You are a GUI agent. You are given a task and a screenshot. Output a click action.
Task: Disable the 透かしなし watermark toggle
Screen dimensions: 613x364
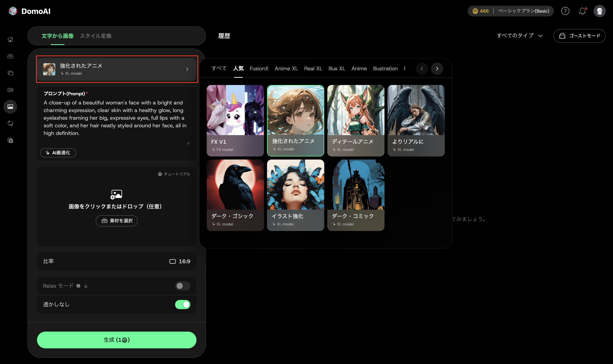pos(182,304)
